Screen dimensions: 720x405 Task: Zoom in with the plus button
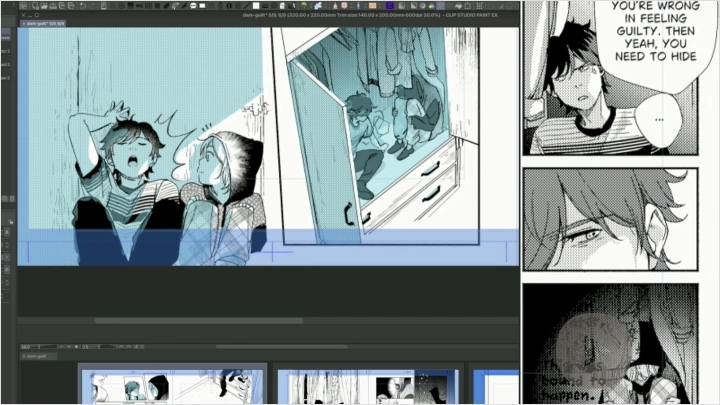[69, 347]
